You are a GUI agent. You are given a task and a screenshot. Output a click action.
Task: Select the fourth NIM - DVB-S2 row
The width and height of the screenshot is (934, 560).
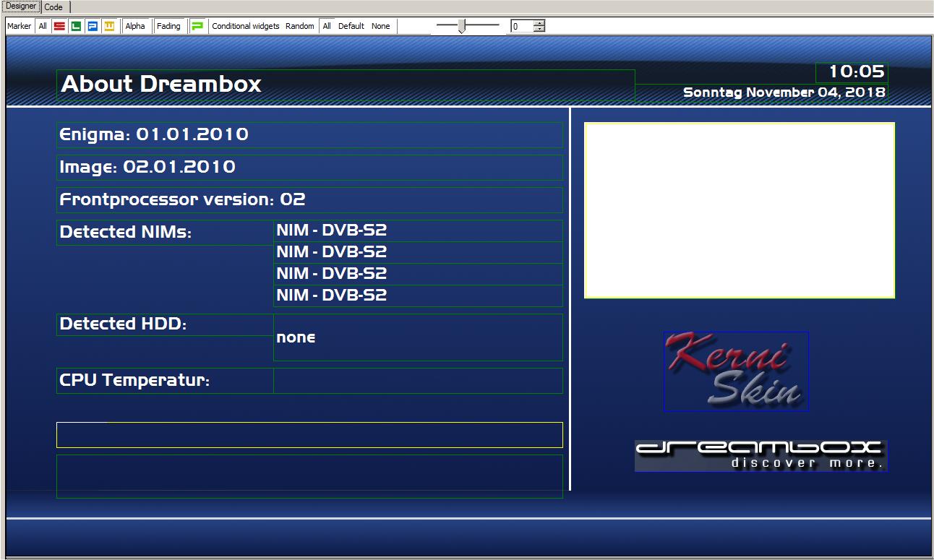[418, 296]
